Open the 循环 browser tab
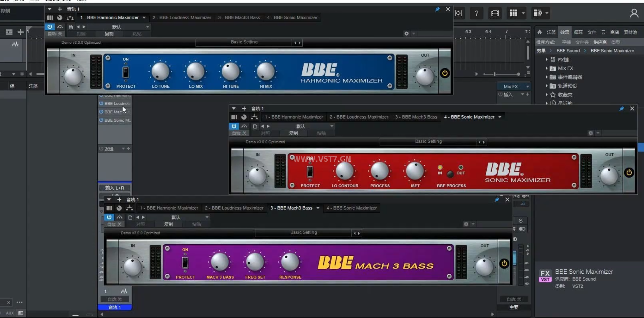Screen dimensions: 644x318 pyautogui.click(x=578, y=32)
